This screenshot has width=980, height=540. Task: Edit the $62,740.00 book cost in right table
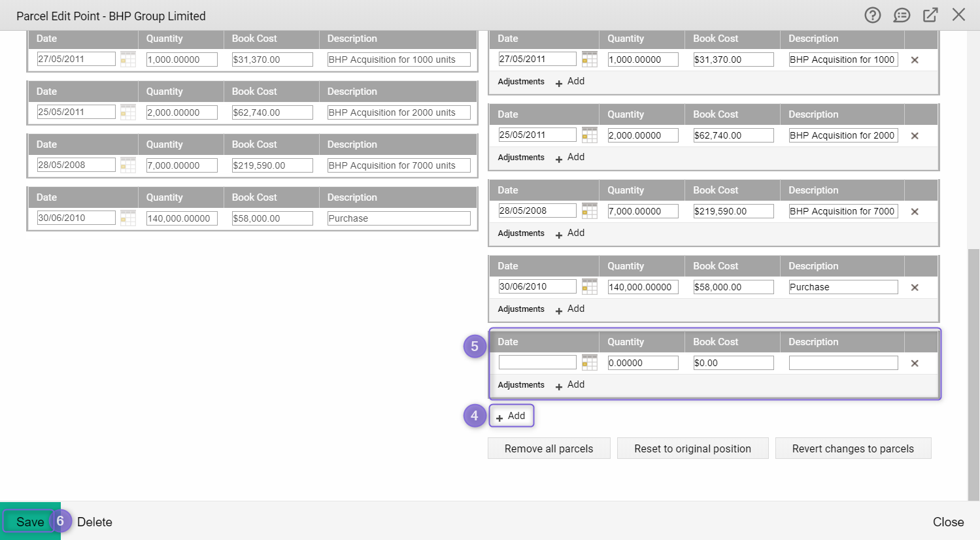click(x=734, y=135)
